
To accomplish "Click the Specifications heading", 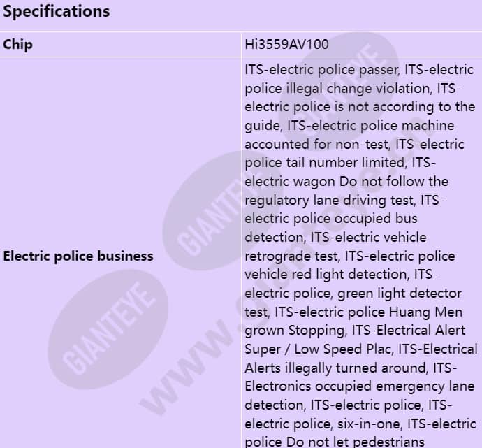I will (x=57, y=11).
